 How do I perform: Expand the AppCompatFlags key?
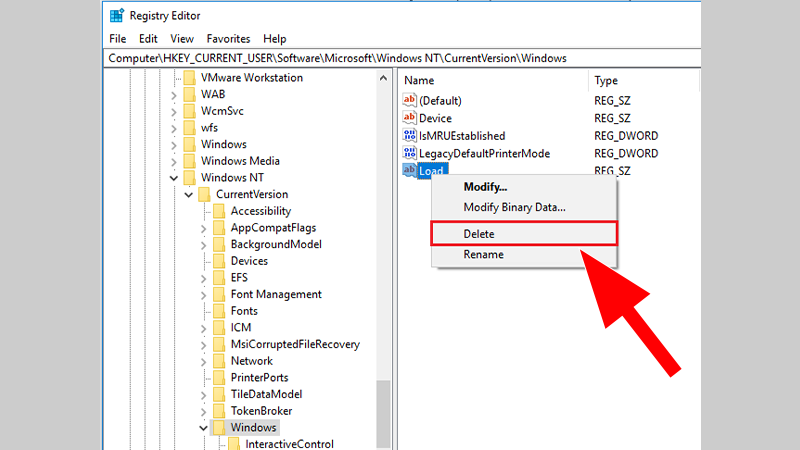(204, 229)
